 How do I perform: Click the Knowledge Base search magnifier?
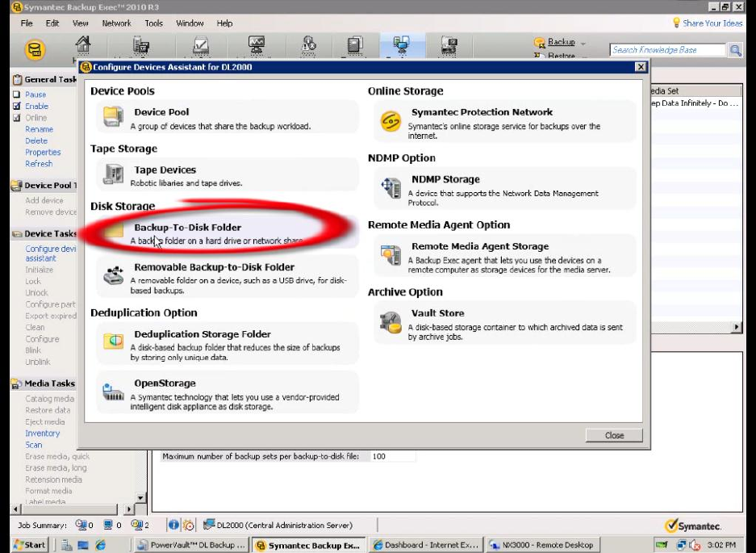point(735,50)
